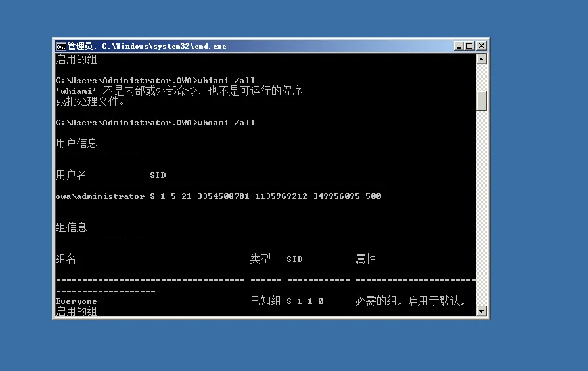The height and width of the screenshot is (371, 588).
Task: Click the scrollbar up arrow
Action: click(482, 59)
